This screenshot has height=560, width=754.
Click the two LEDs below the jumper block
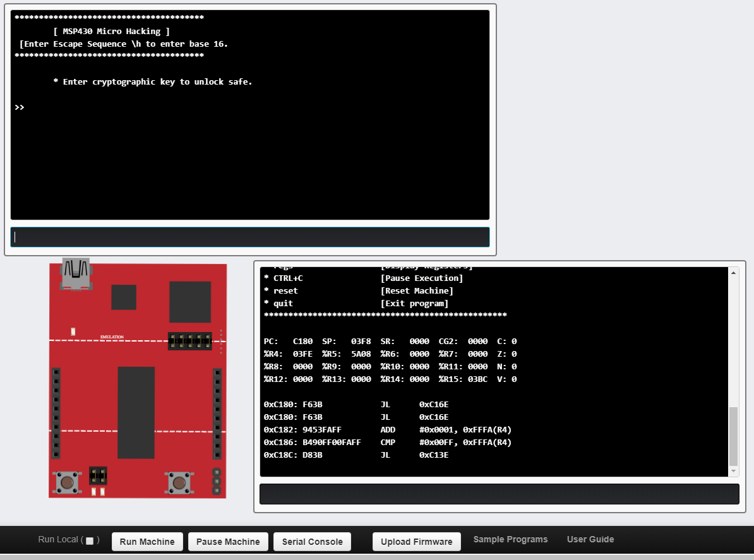tap(98, 491)
